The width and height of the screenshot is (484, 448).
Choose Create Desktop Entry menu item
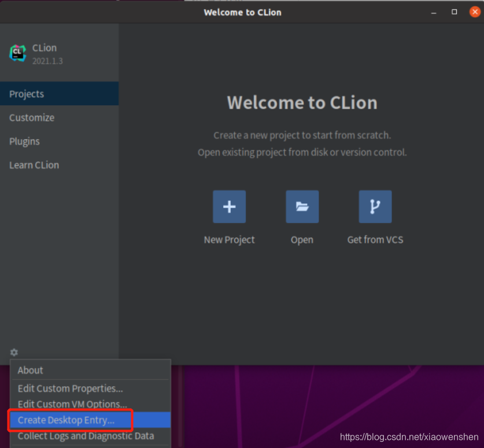pyautogui.click(x=90, y=420)
